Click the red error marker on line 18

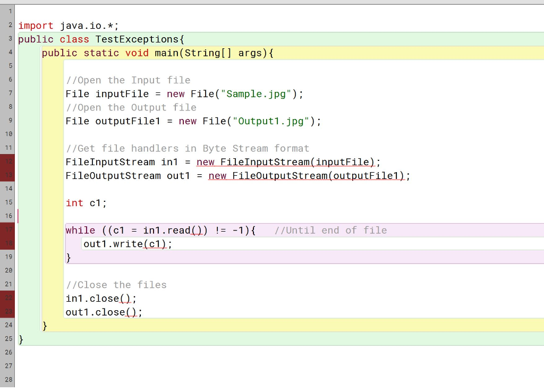click(7, 244)
